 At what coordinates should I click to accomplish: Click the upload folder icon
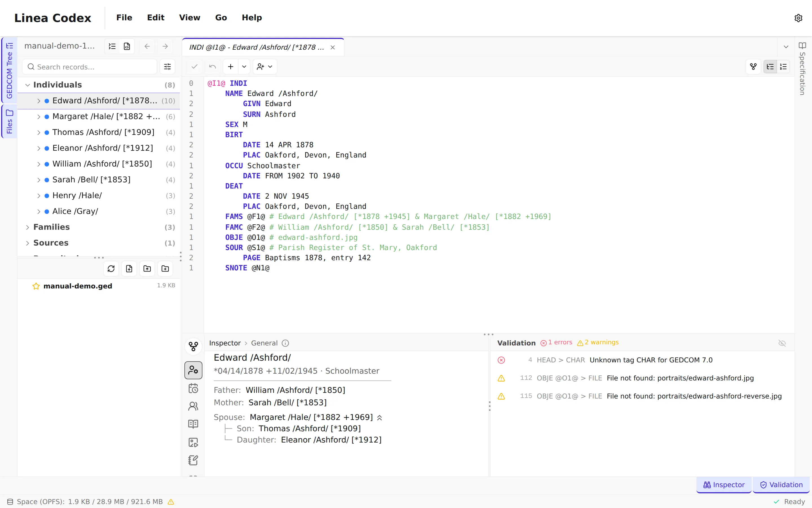(147, 268)
